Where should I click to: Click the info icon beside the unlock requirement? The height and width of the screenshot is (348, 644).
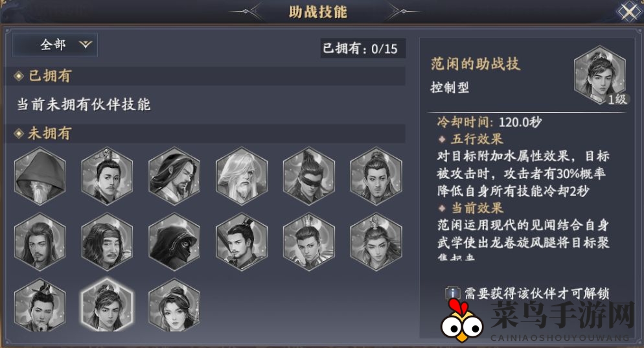[452, 294]
